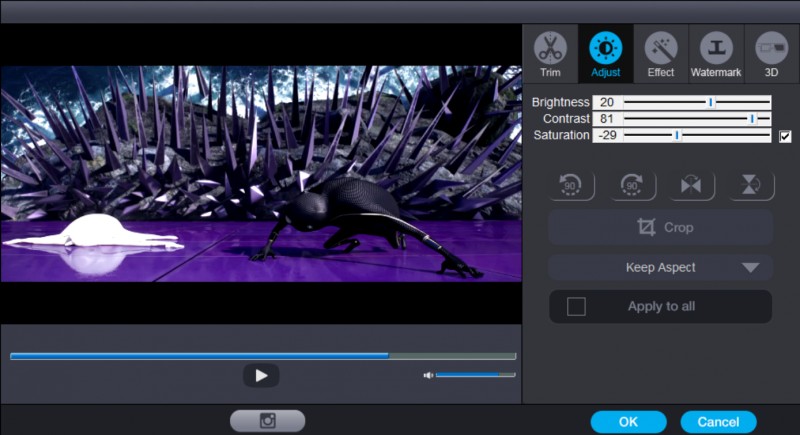Tick the Apply to all checkbox

576,307
